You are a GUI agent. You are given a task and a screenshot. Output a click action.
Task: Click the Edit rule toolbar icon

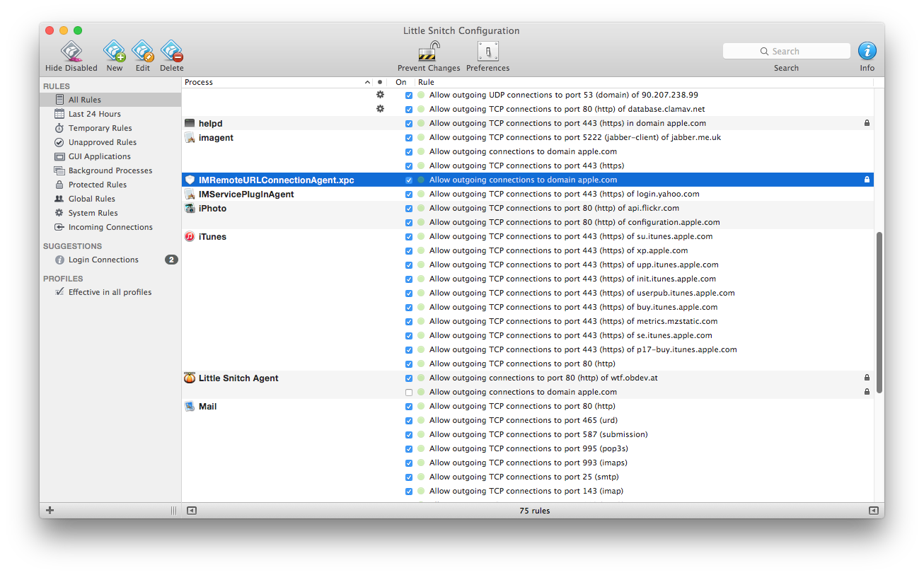pyautogui.click(x=143, y=51)
